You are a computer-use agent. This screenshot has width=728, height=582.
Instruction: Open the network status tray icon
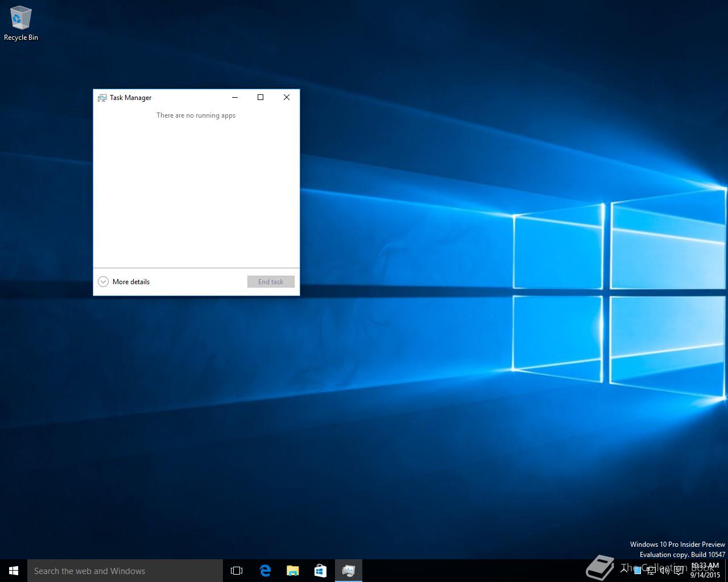click(x=651, y=571)
